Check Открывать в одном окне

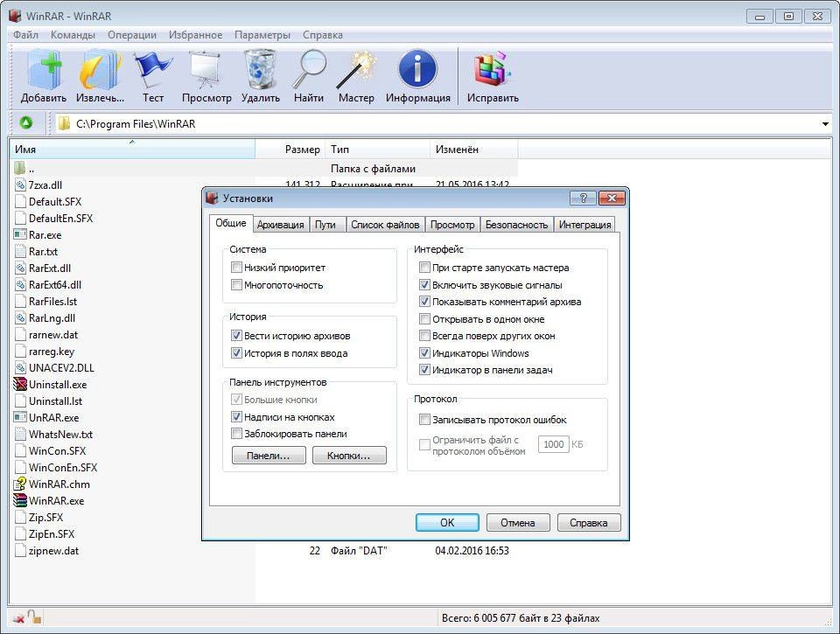[424, 319]
